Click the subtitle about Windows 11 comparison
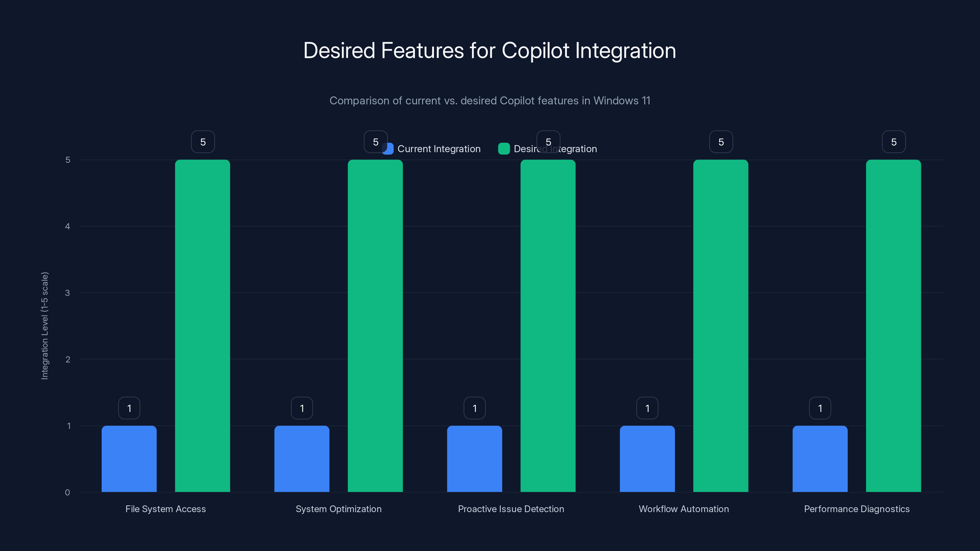The height and width of the screenshot is (551, 980). [x=490, y=101]
